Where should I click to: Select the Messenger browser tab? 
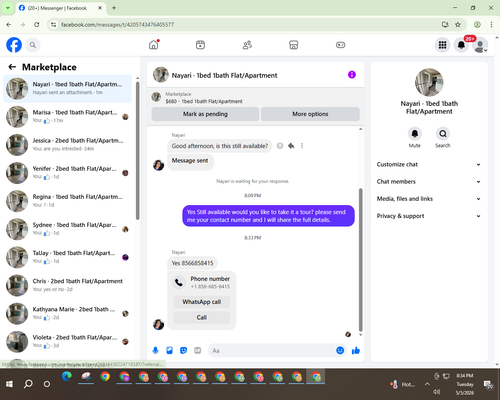(61, 8)
